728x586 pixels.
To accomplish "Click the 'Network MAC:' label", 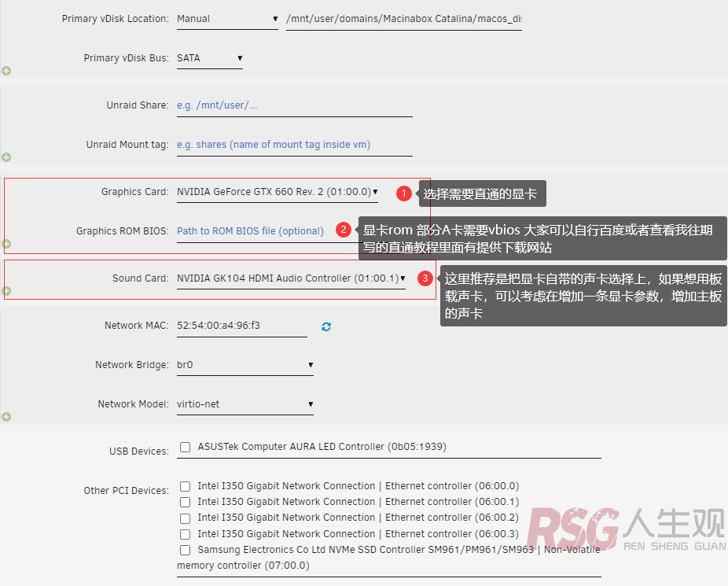I will [x=137, y=326].
